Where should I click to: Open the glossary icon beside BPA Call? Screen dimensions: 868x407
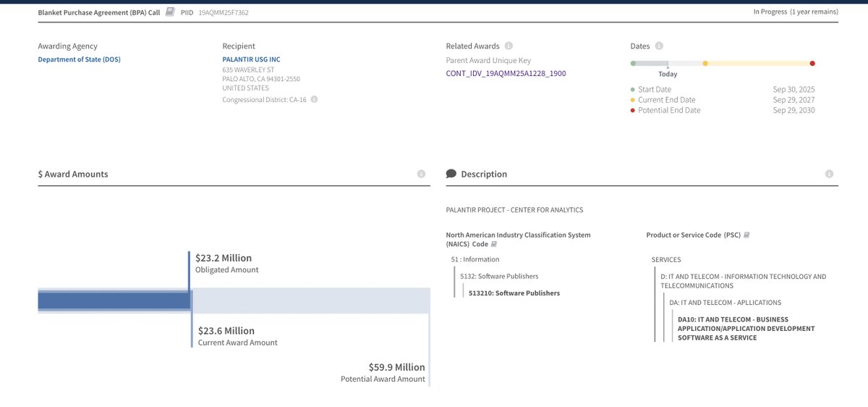click(x=169, y=12)
